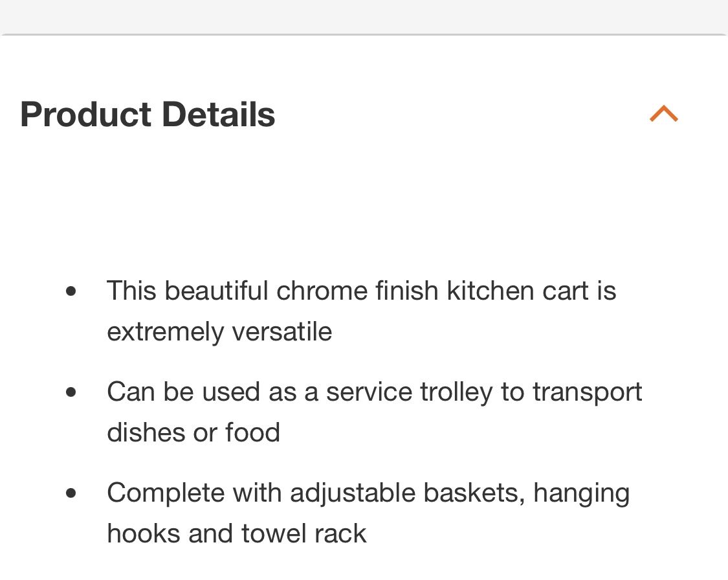Click the text hanging hooks and towel rack
Image resolution: width=728 pixels, height=580 pixels.
(x=236, y=533)
